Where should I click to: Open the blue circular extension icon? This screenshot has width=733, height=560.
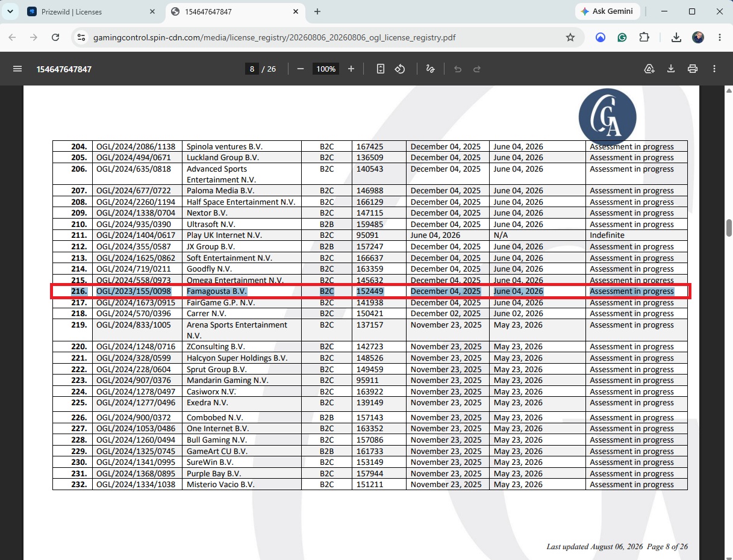(600, 37)
